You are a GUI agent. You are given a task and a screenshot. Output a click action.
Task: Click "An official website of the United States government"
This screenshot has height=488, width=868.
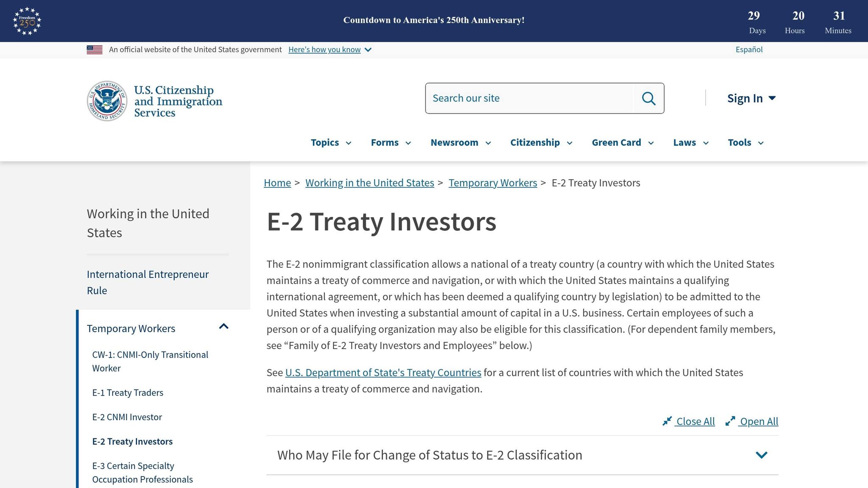tap(195, 50)
